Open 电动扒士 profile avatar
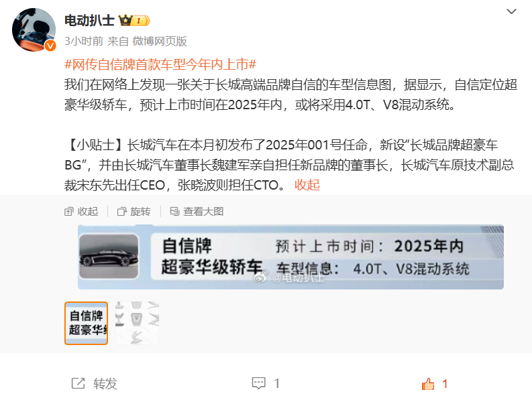532x398 pixels. point(34,29)
